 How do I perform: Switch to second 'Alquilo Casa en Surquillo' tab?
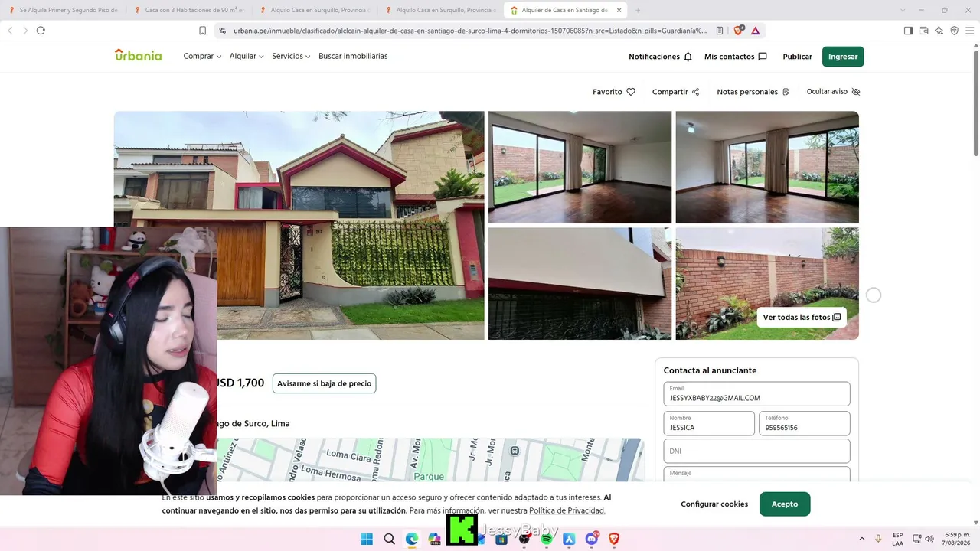coord(439,10)
